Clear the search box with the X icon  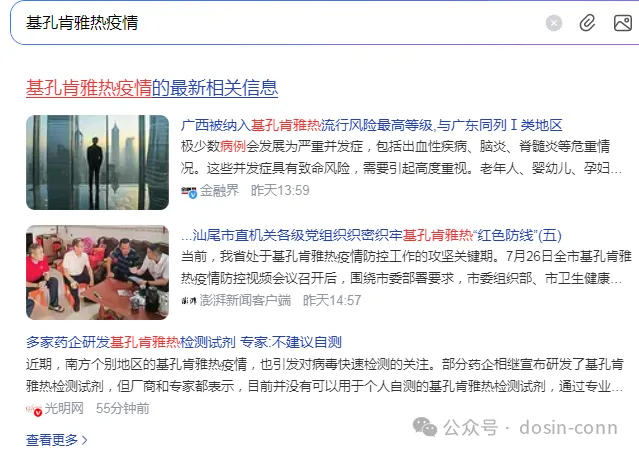pos(554,23)
